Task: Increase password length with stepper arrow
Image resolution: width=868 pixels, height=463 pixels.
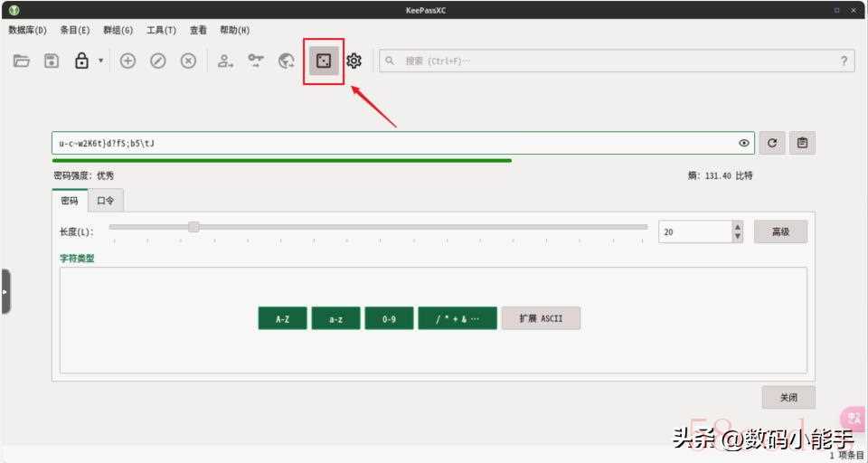Action: [x=738, y=227]
